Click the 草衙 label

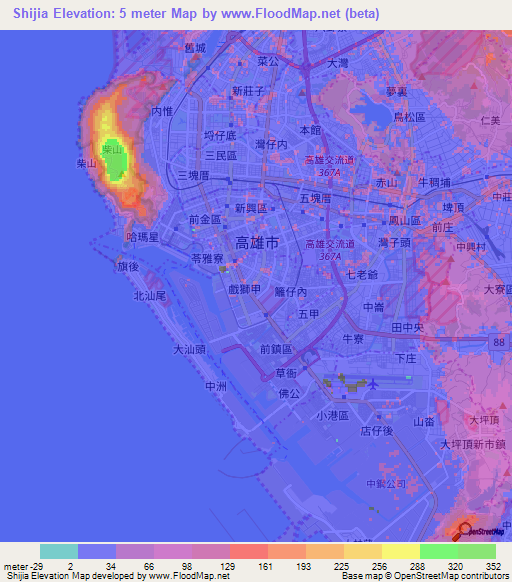286,373
